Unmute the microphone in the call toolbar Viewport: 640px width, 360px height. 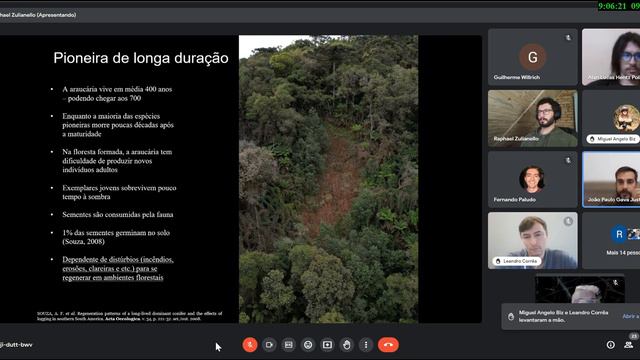coord(250,345)
